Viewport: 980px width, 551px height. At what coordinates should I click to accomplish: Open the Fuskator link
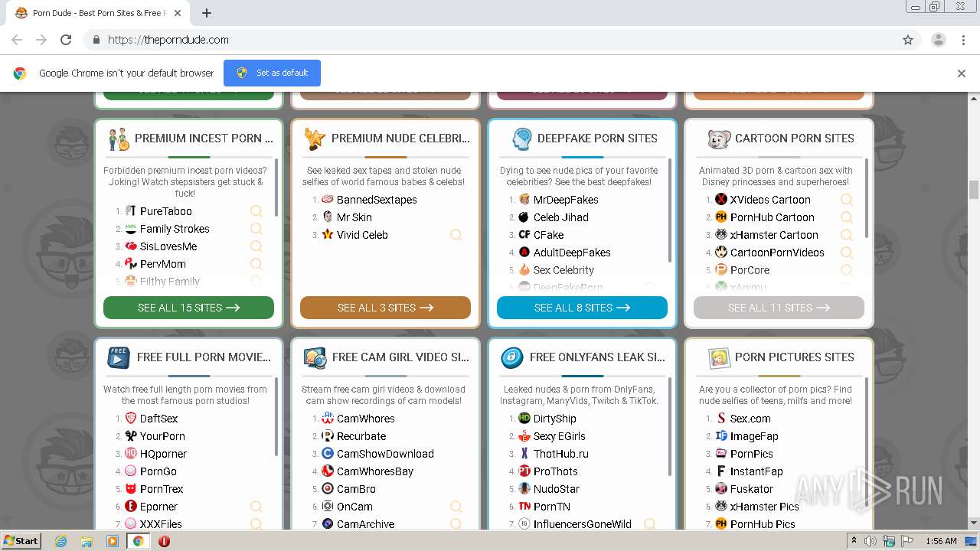(752, 489)
